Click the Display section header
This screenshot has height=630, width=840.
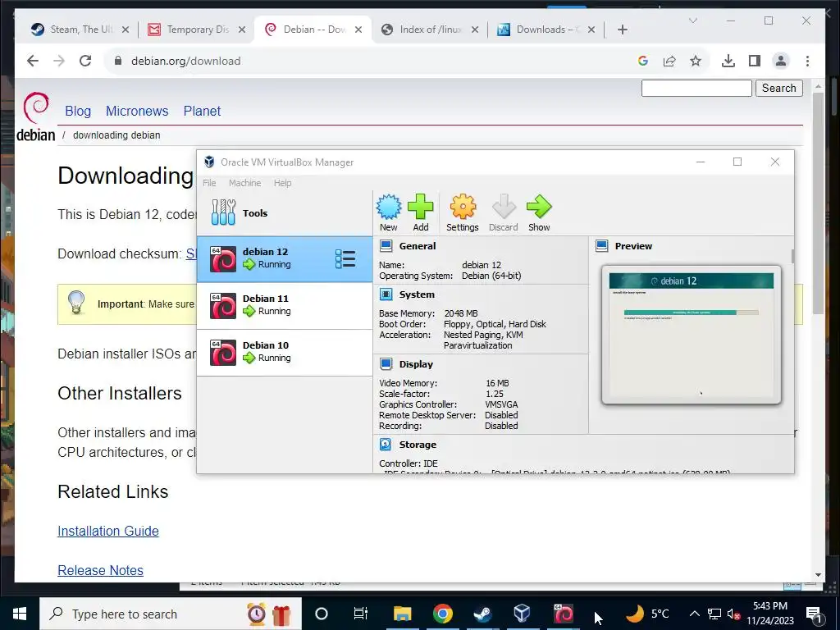416,364
